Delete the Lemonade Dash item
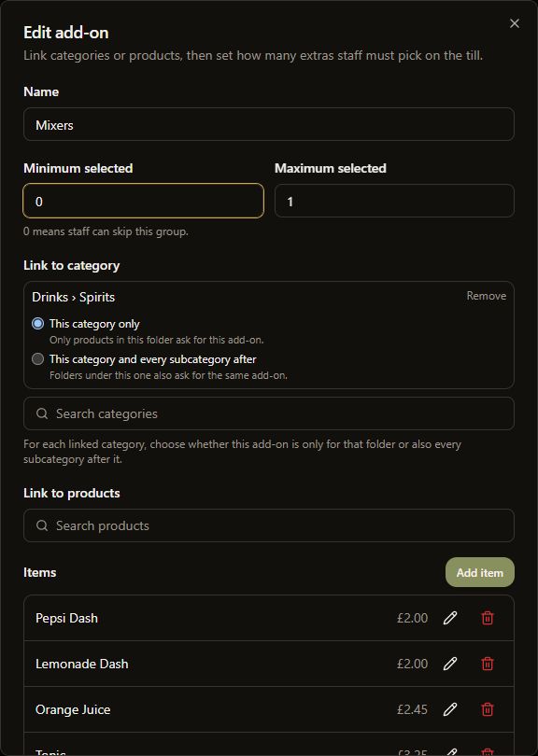538x756 pixels. pyautogui.click(x=488, y=664)
